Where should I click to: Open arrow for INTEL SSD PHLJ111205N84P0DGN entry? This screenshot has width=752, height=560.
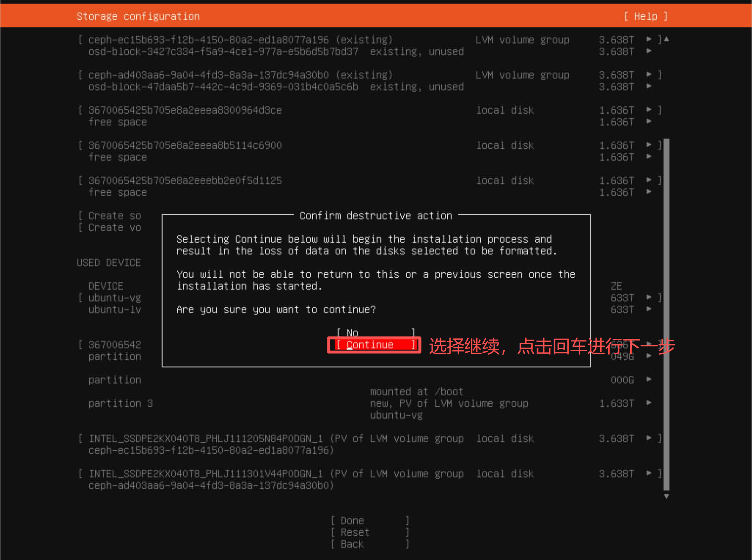[649, 438]
